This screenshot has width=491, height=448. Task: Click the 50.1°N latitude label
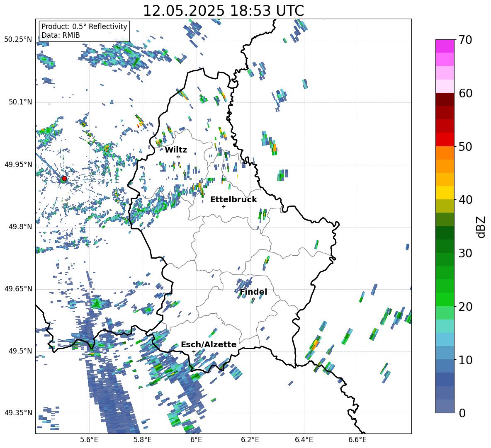(20, 102)
